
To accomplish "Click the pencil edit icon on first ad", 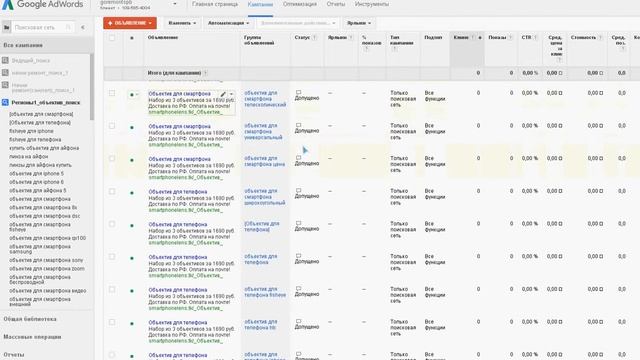I will [223, 94].
